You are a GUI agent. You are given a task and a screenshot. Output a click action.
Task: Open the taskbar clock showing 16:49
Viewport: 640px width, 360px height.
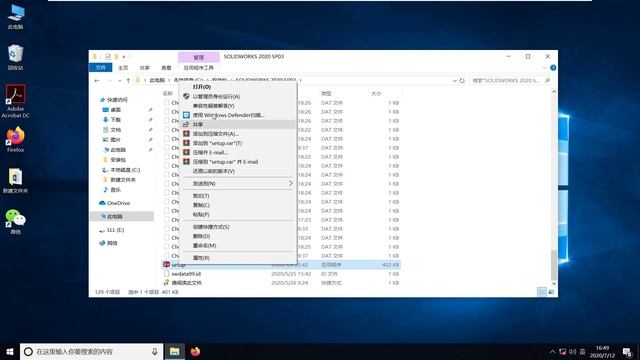pyautogui.click(x=602, y=351)
